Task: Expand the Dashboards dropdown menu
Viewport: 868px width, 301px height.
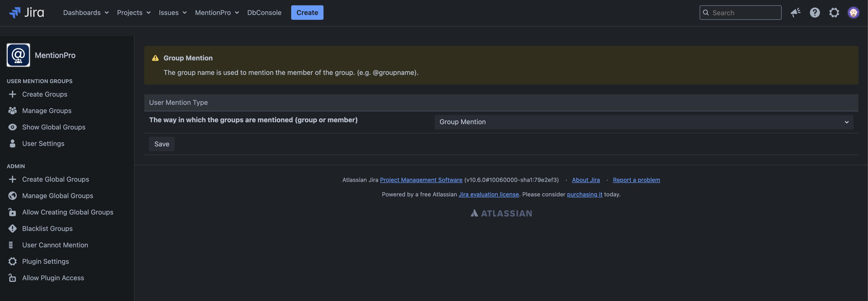Action: (86, 12)
